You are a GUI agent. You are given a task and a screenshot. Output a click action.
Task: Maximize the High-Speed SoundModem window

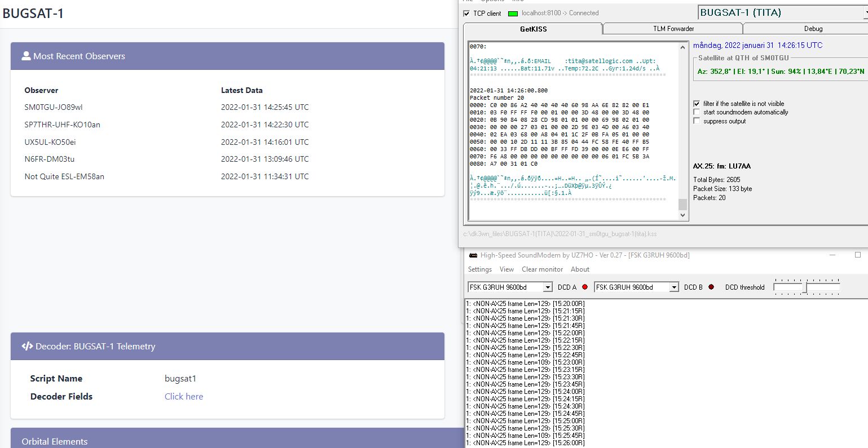point(857,255)
